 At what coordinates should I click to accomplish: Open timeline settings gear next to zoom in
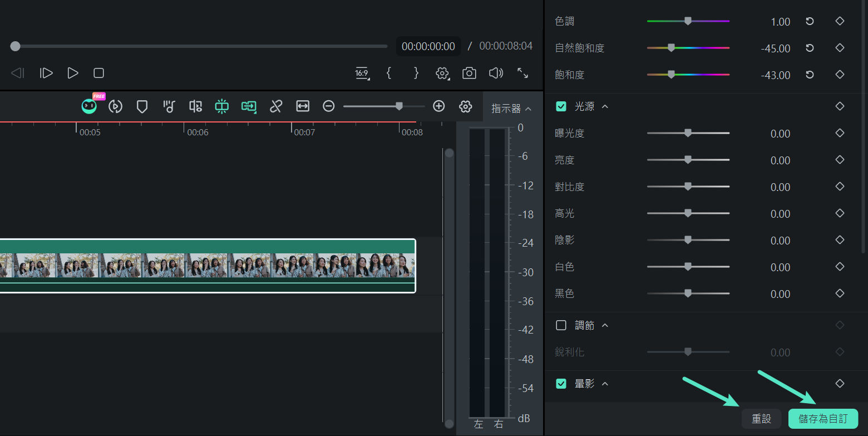(x=466, y=106)
